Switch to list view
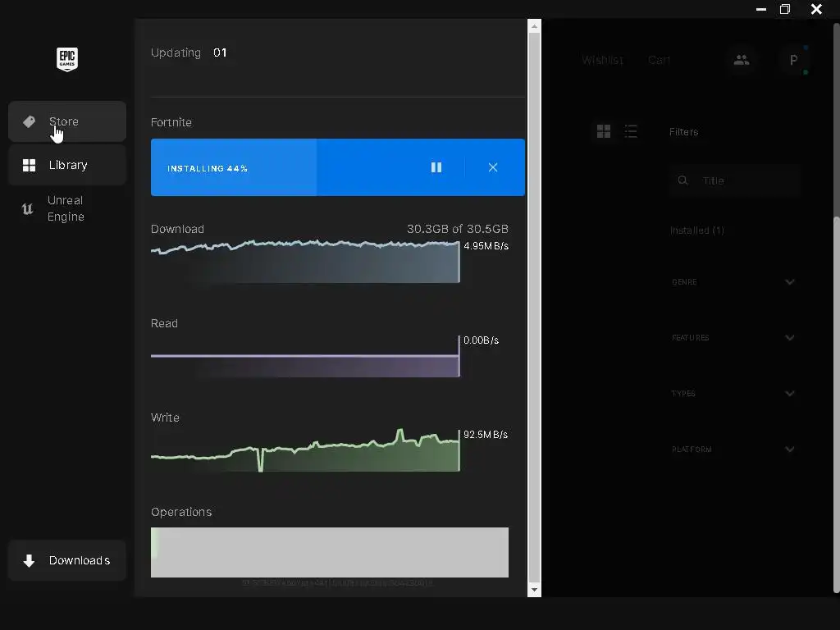Viewport: 840px width, 630px height. click(631, 131)
